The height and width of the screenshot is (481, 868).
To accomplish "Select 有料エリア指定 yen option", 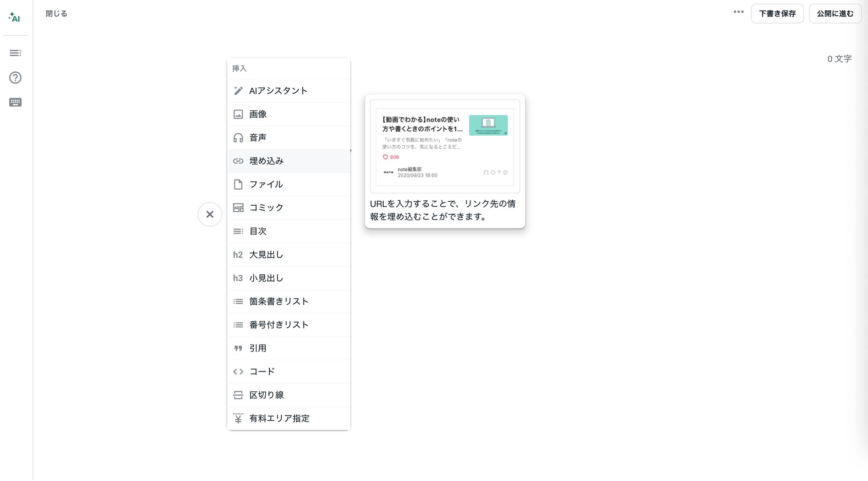I will click(279, 419).
